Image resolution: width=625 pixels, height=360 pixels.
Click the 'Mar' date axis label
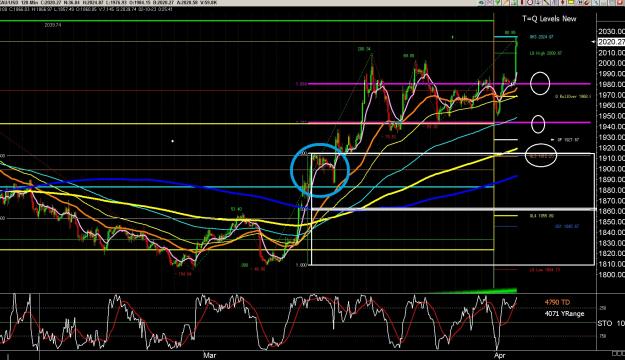(210, 355)
